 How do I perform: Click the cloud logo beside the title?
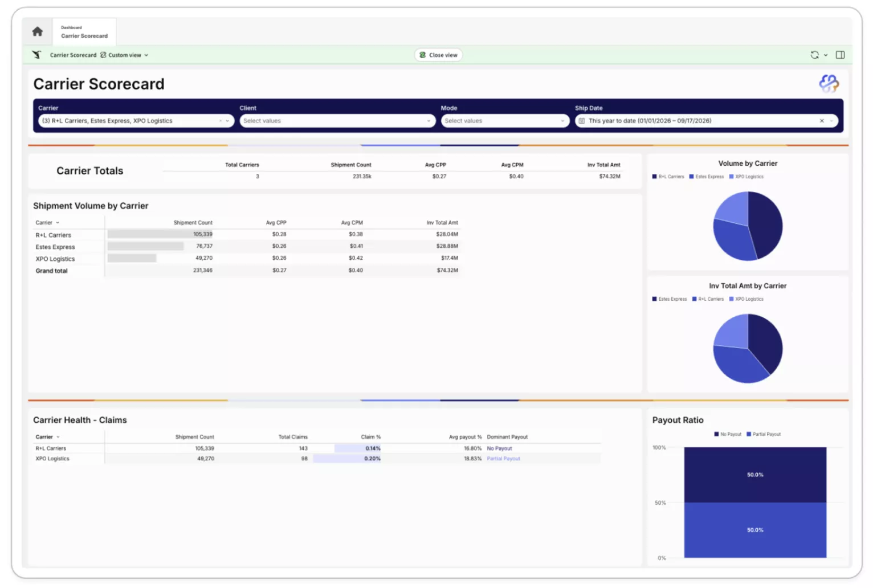coord(829,84)
